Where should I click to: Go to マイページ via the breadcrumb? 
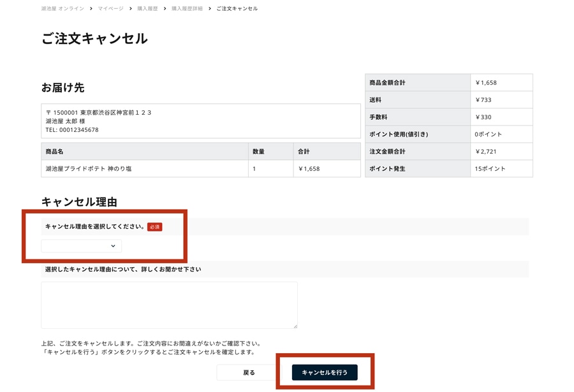pos(110,9)
